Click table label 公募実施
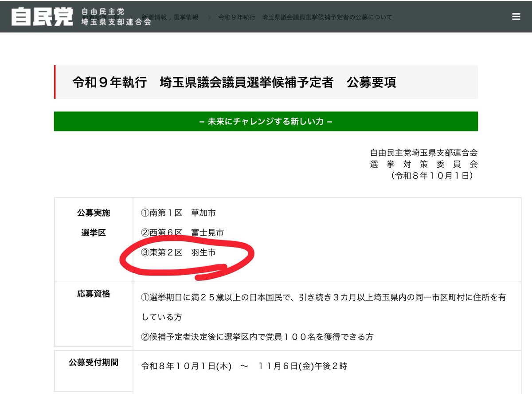532x394 pixels. (94, 213)
